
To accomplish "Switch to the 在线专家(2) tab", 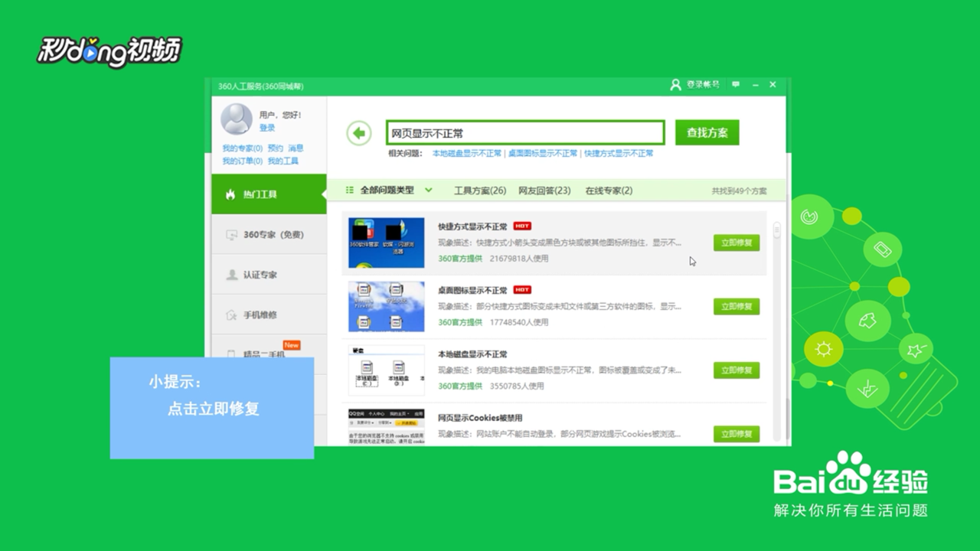I will click(609, 191).
